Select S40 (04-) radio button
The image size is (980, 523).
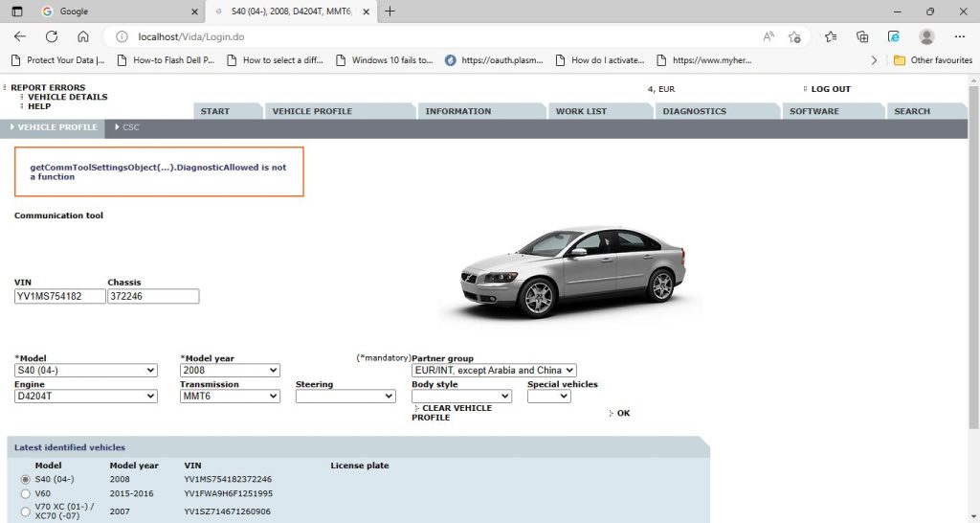25,479
